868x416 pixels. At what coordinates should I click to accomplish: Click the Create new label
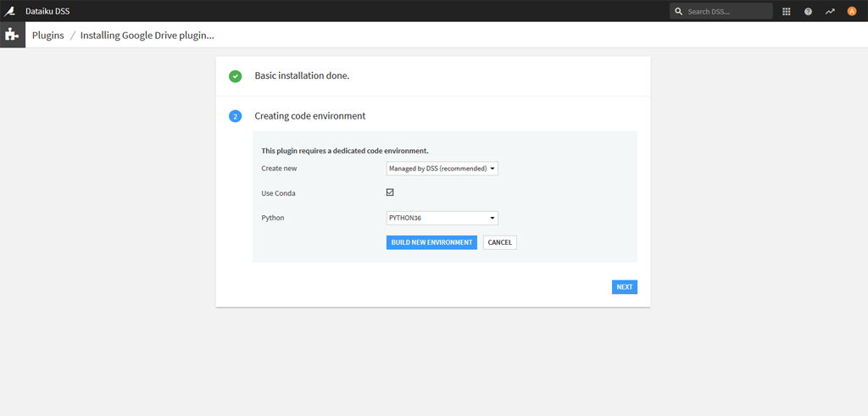280,168
